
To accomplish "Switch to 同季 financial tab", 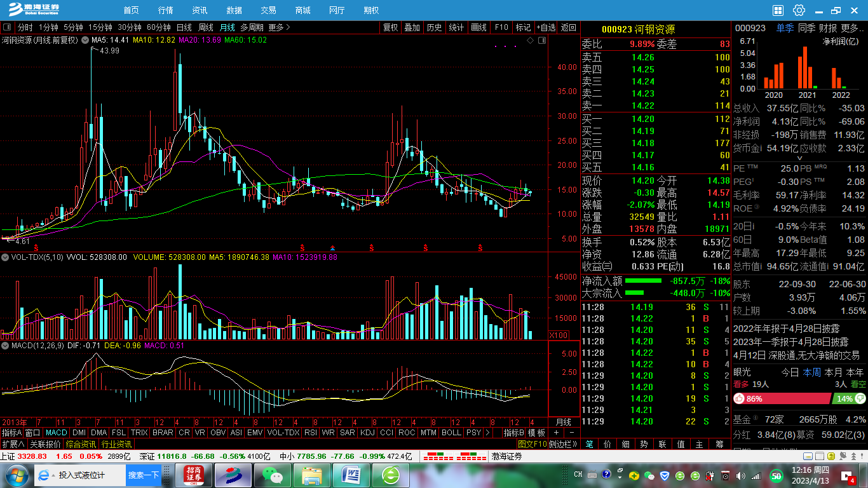I will (806, 28).
